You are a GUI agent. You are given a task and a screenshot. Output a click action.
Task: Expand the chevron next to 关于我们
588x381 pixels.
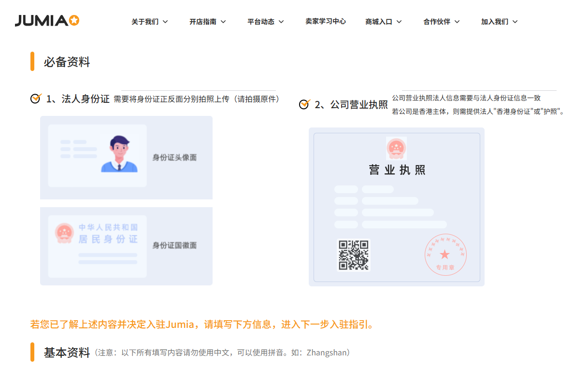165,22
